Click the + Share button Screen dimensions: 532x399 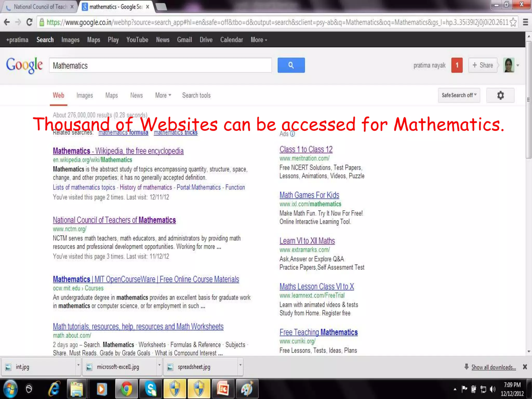[483, 65]
